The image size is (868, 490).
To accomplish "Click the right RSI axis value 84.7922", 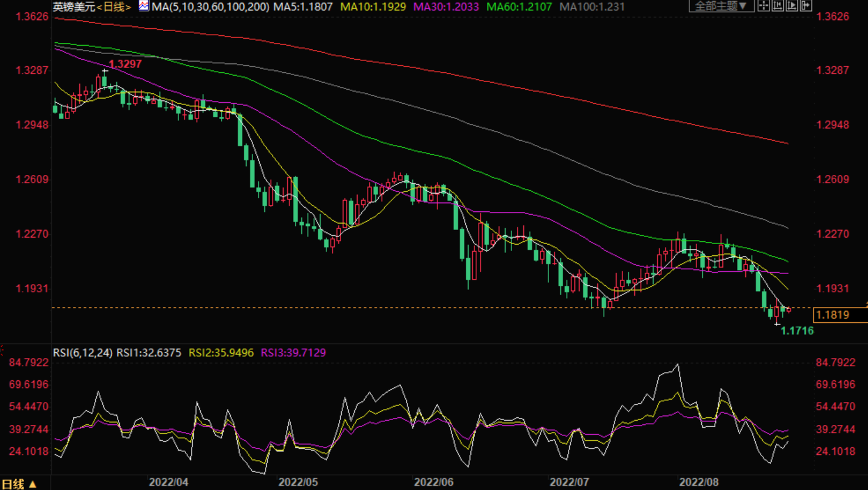I will tap(836, 363).
